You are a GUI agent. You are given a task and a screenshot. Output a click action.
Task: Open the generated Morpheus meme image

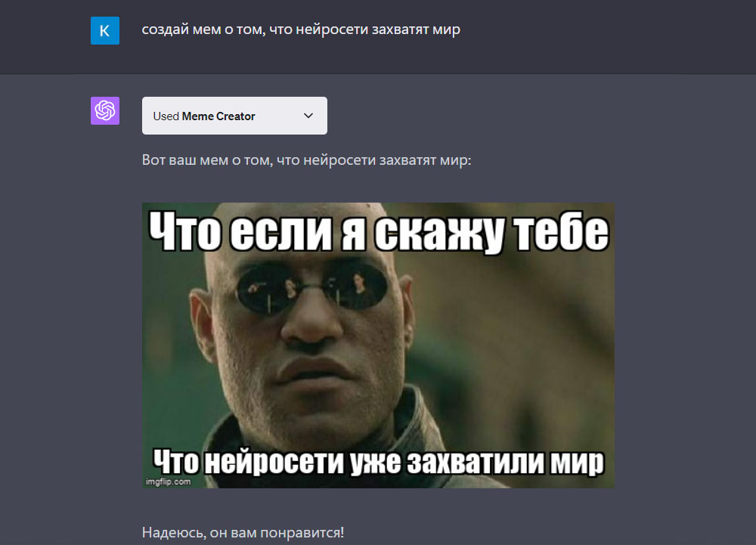tap(378, 345)
